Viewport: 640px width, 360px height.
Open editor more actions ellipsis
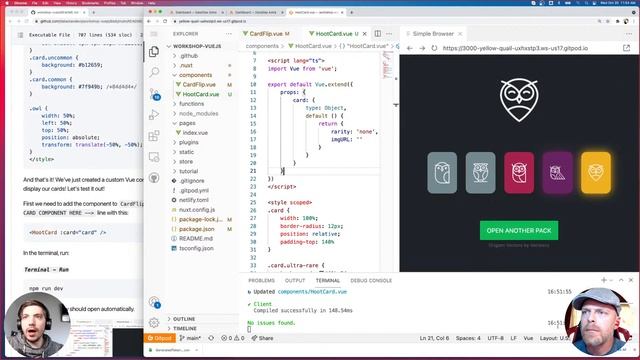tap(389, 33)
